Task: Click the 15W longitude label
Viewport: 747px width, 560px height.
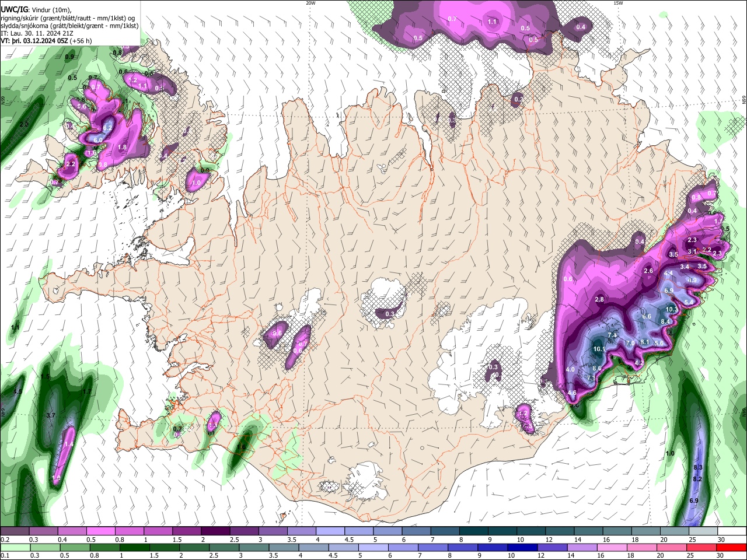Action: [618, 3]
